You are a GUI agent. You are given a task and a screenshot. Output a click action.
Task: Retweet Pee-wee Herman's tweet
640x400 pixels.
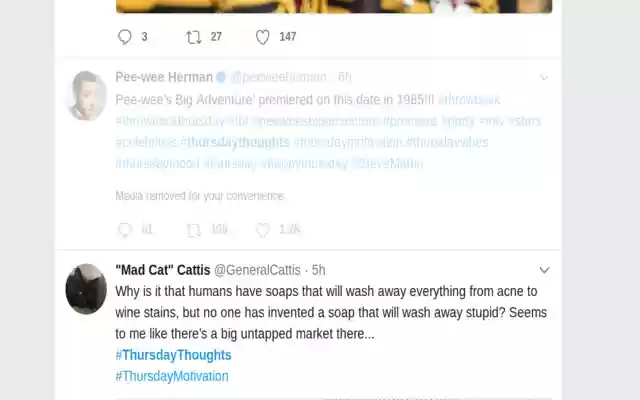point(194,230)
